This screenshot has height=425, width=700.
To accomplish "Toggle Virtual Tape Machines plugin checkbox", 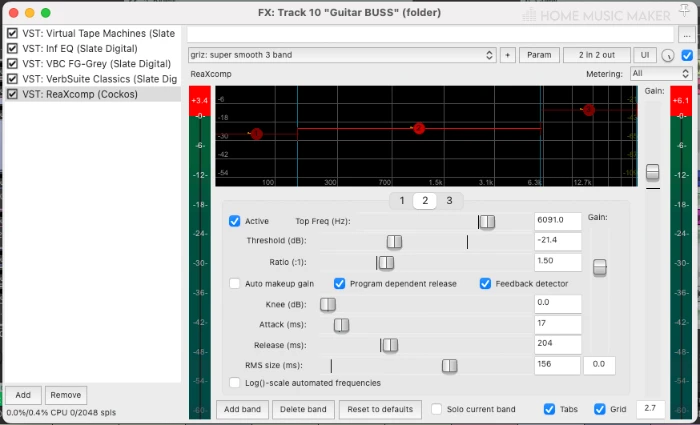I will (x=12, y=33).
